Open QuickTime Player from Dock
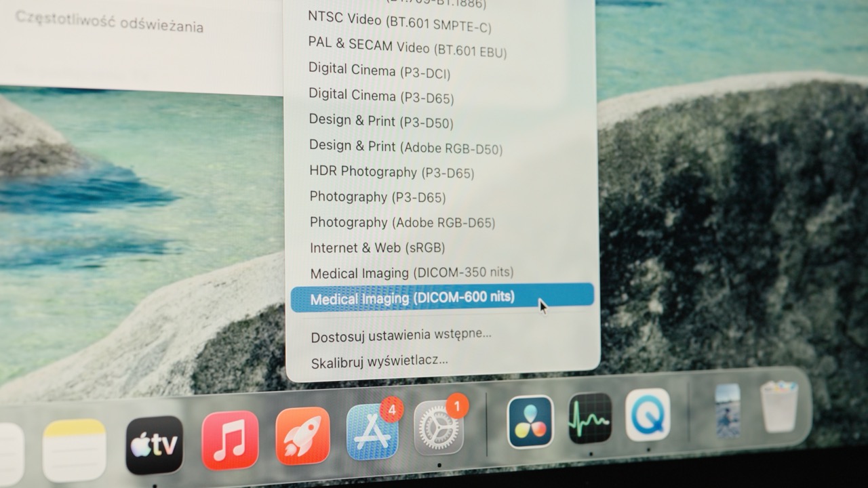This screenshot has width=868, height=488. click(648, 415)
